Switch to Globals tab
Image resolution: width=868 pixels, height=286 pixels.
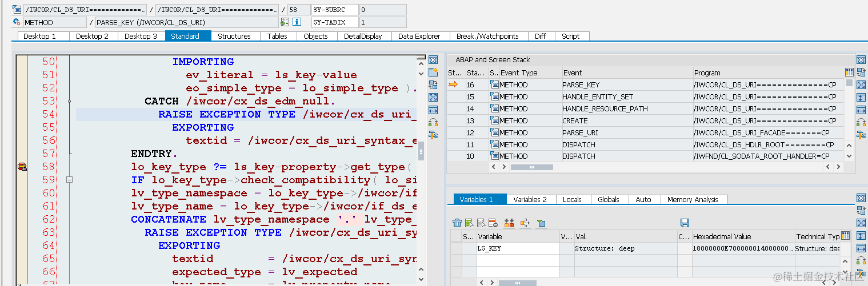point(609,199)
